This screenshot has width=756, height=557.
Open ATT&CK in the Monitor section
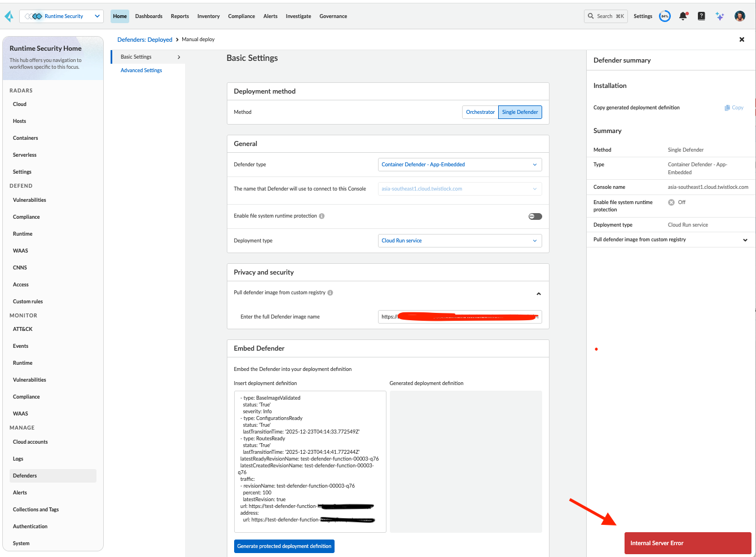coord(23,329)
